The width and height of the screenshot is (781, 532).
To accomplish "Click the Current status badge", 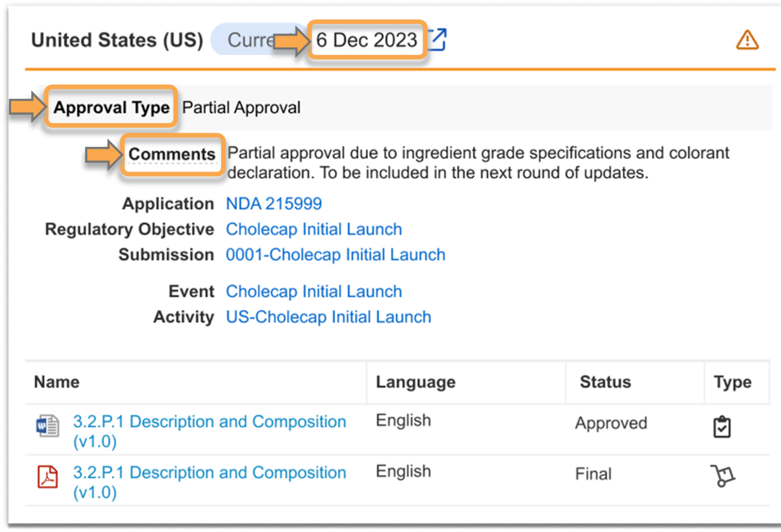I will coord(246,39).
